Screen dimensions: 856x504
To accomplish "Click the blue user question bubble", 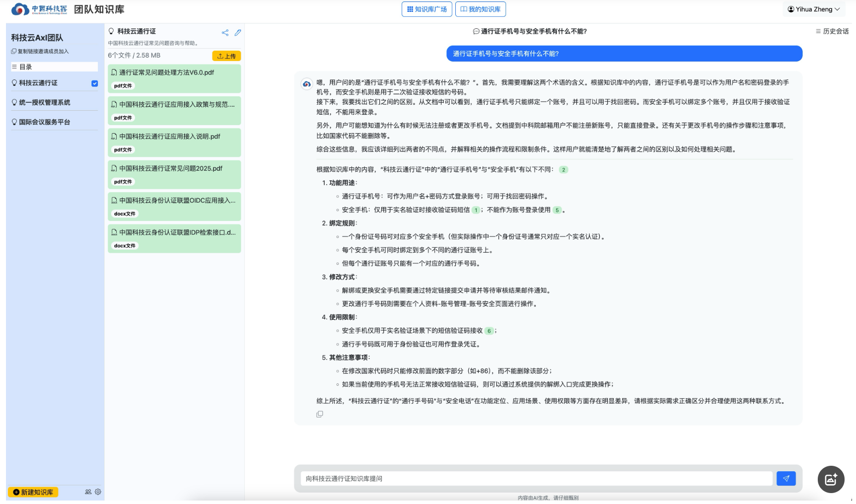I will click(624, 54).
